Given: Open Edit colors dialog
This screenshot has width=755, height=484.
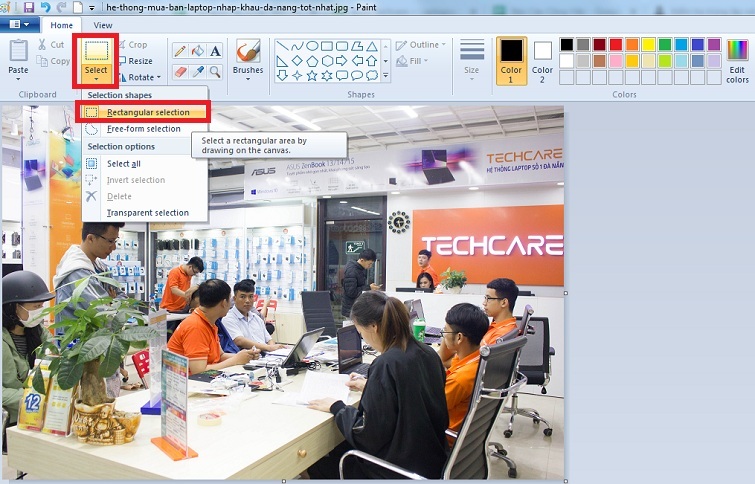Looking at the screenshot, I should coord(737,59).
